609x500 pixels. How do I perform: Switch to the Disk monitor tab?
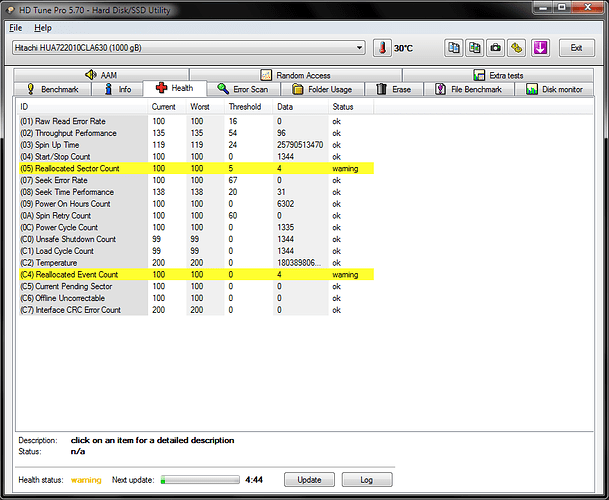[x=554, y=89]
